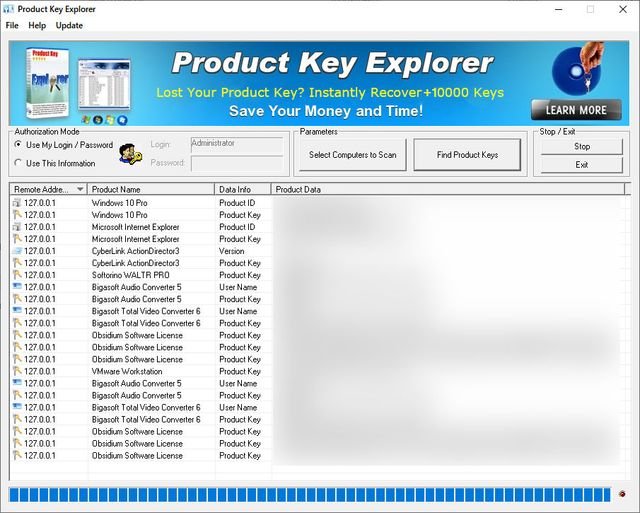This screenshot has width=640, height=513.
Task: Click the Login field containing Administrator
Action: point(237,145)
